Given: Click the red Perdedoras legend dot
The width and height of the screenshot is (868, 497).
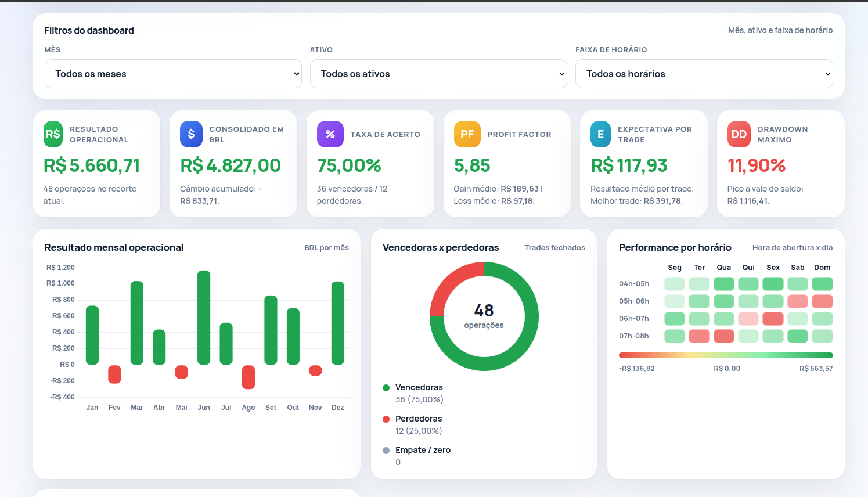Looking at the screenshot, I should click(386, 419).
